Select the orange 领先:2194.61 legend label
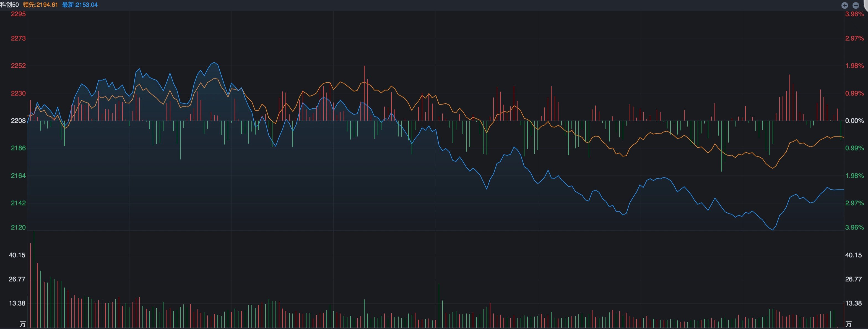The height and width of the screenshot is (329, 868). 40,5
